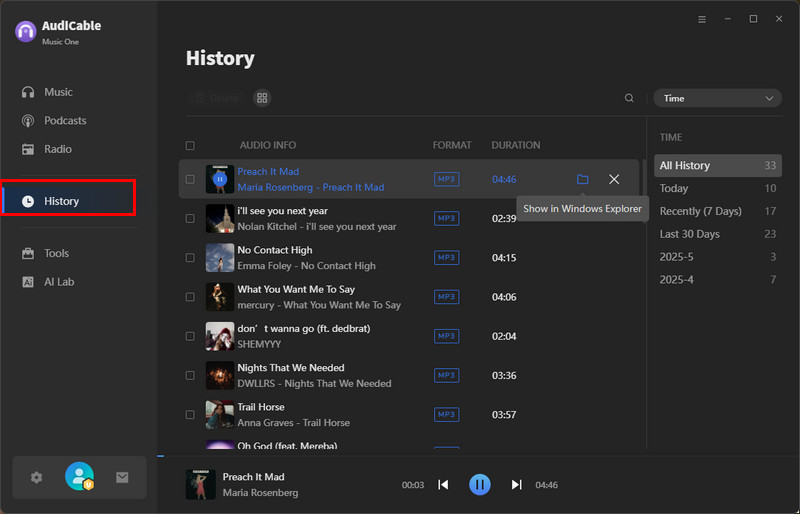Click the MP3 badge for Trail Horse
Viewport: 800px width, 514px height.
(x=446, y=414)
